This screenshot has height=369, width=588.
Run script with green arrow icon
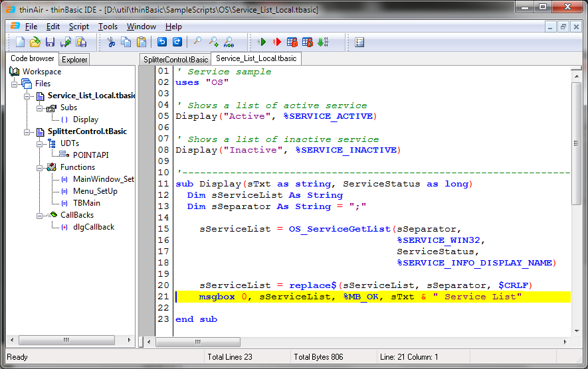(262, 42)
